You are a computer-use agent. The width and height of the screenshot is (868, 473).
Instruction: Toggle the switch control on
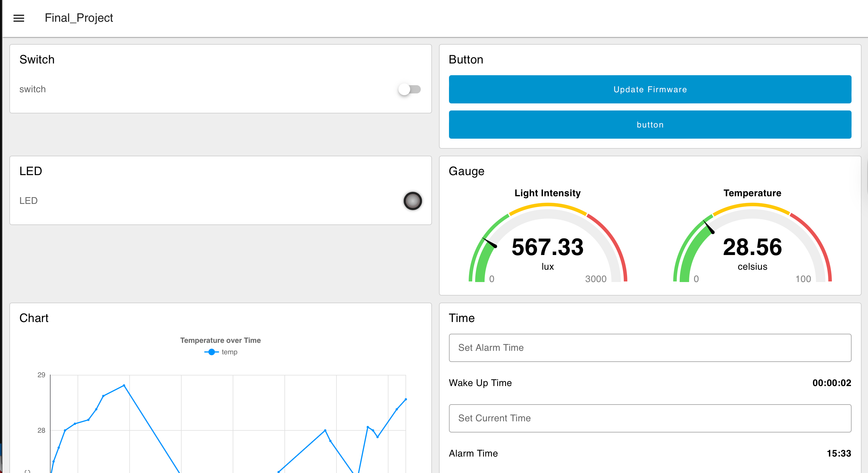tap(409, 89)
